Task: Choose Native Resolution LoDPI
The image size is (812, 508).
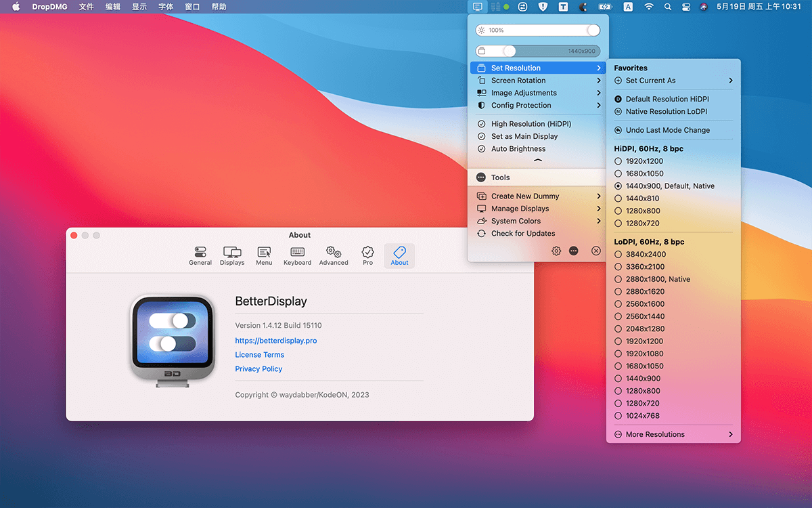Action: [x=660, y=112]
